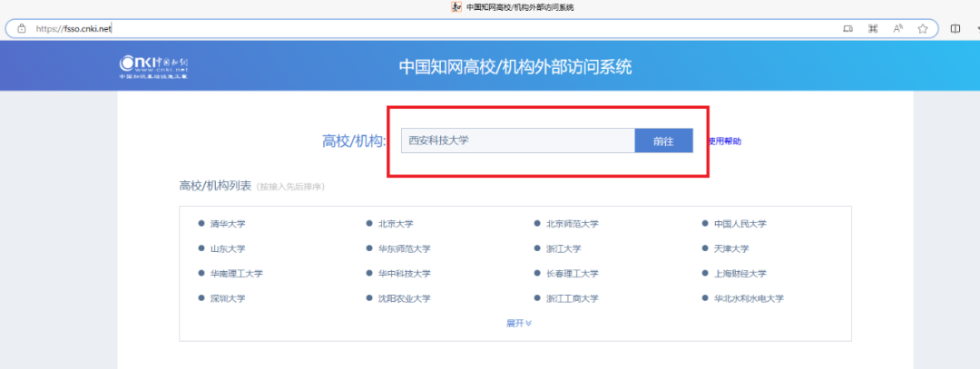Viewport: 980px width, 369px height.
Task: Select 北京师范大学 from the list
Action: (x=573, y=224)
